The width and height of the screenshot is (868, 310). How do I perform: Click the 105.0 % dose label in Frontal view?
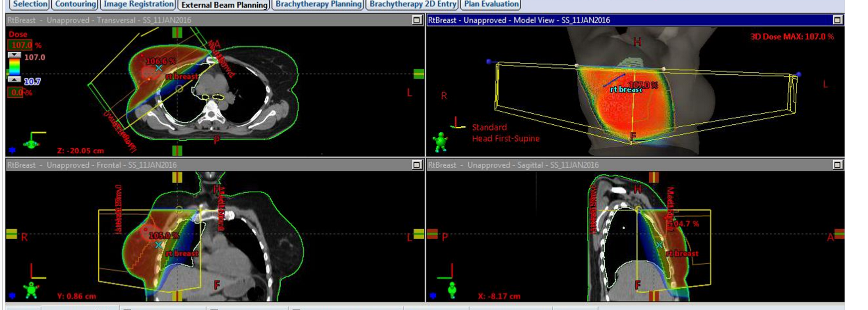164,235
